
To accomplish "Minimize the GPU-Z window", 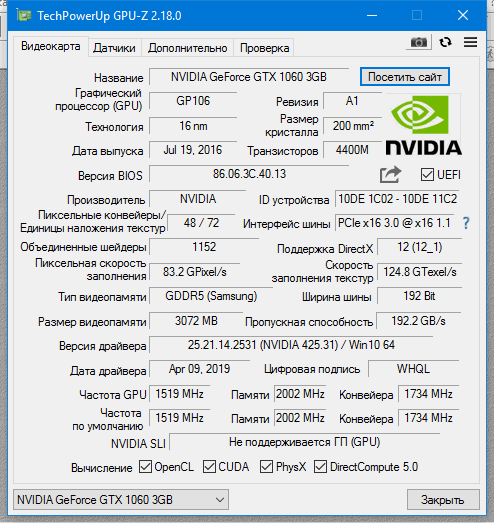I will pos(372,15).
